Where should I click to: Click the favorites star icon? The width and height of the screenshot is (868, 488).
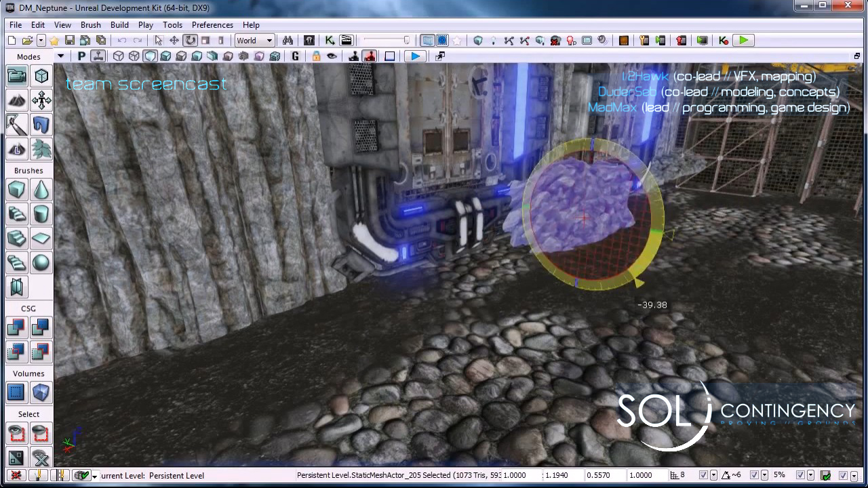tap(54, 41)
